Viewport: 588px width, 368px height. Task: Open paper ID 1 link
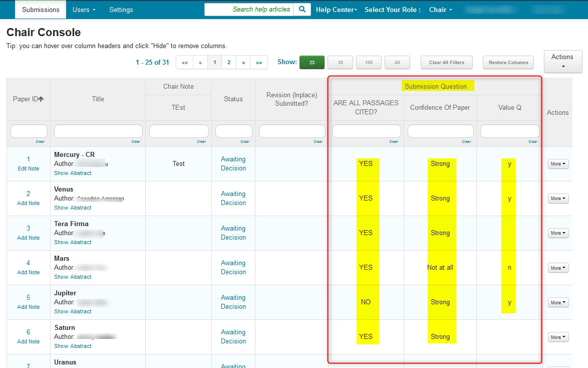28,159
